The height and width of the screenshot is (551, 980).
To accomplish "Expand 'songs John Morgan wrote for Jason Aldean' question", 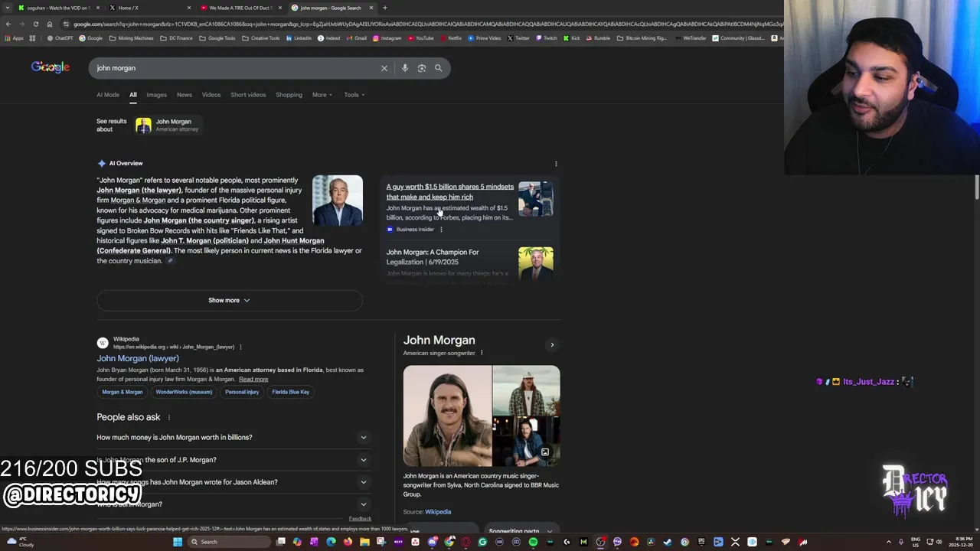I will pyautogui.click(x=233, y=482).
